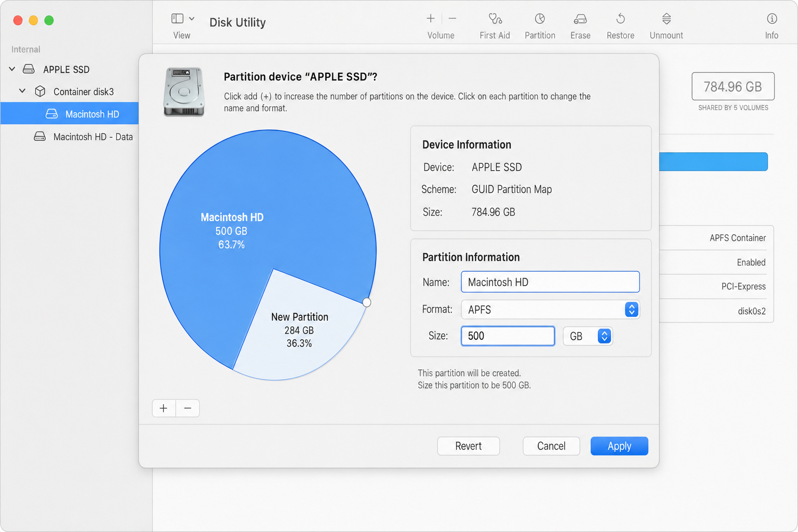Click the SHARED BY 5 VOLUMES label
The width and height of the screenshot is (798, 532).
click(x=733, y=108)
